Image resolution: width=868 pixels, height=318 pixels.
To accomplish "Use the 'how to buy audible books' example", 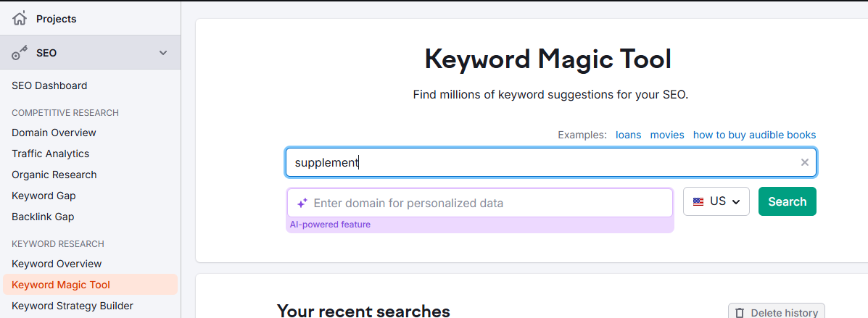I will 755,135.
